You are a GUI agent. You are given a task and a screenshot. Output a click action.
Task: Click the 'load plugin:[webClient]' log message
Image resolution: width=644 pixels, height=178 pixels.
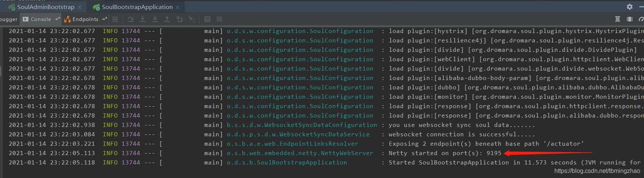coord(516,59)
